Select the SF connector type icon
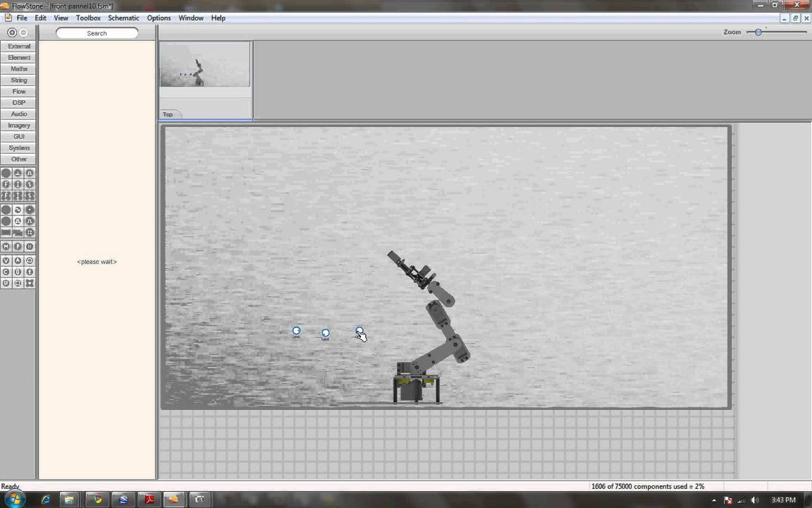The image size is (812, 508). point(6,284)
